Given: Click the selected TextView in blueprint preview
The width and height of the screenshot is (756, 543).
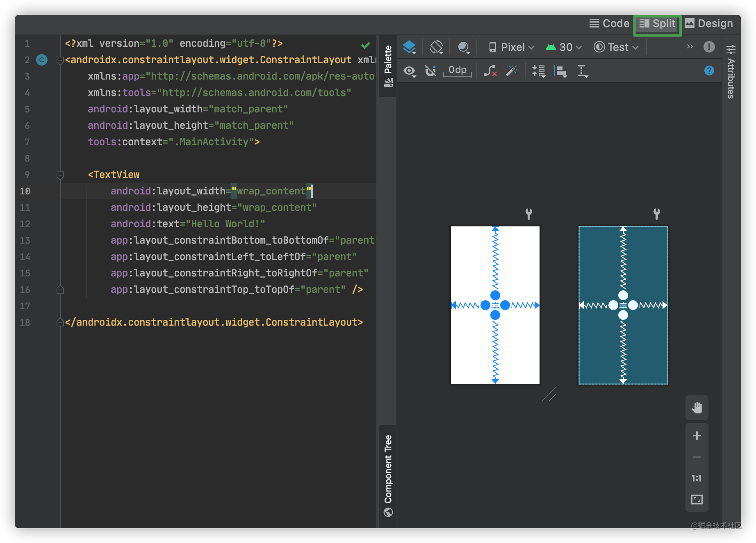Looking at the screenshot, I should click(623, 305).
